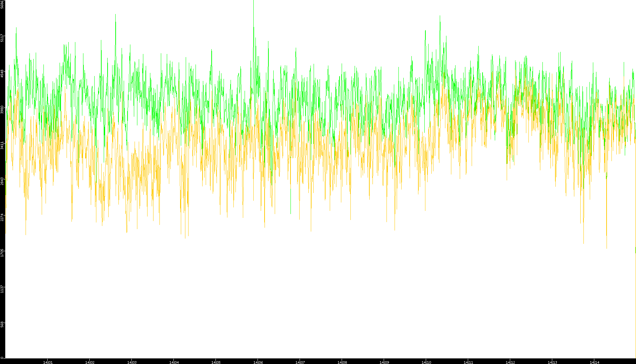Click the 1705 vertical axis label

[2, 253]
